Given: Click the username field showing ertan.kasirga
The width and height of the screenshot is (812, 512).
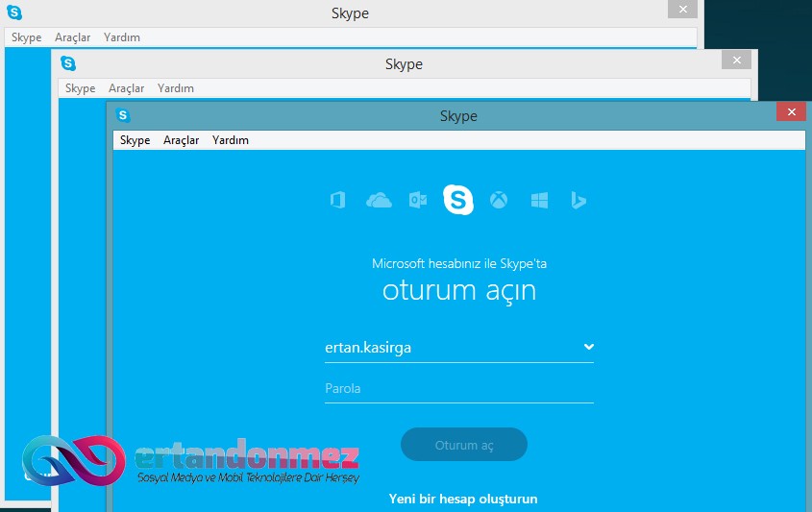Looking at the screenshot, I should click(458, 348).
